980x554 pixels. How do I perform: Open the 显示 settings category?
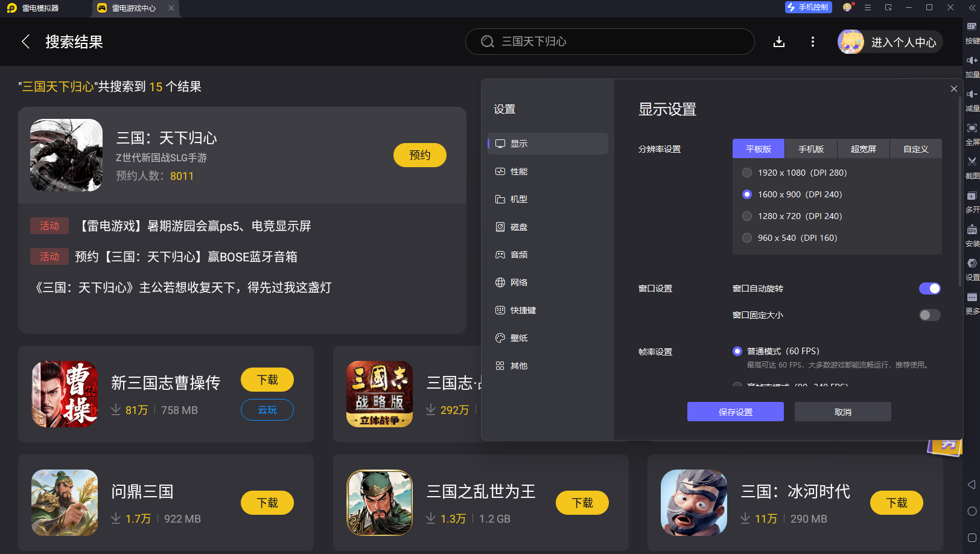click(548, 144)
